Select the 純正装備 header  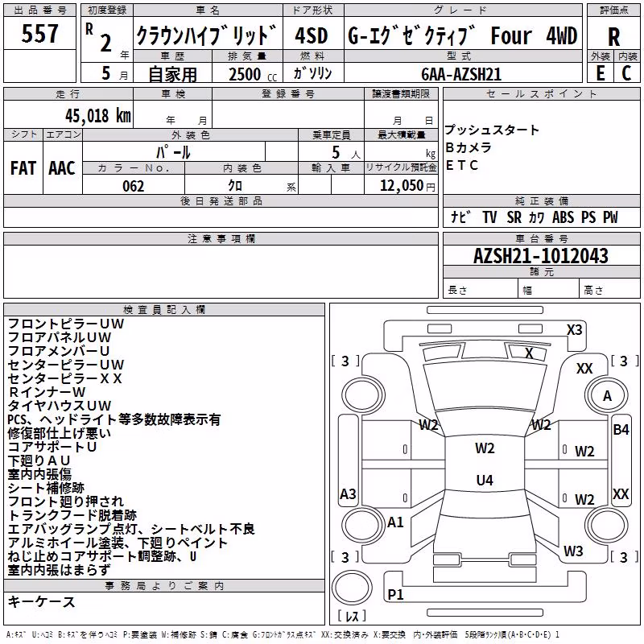[541, 200]
